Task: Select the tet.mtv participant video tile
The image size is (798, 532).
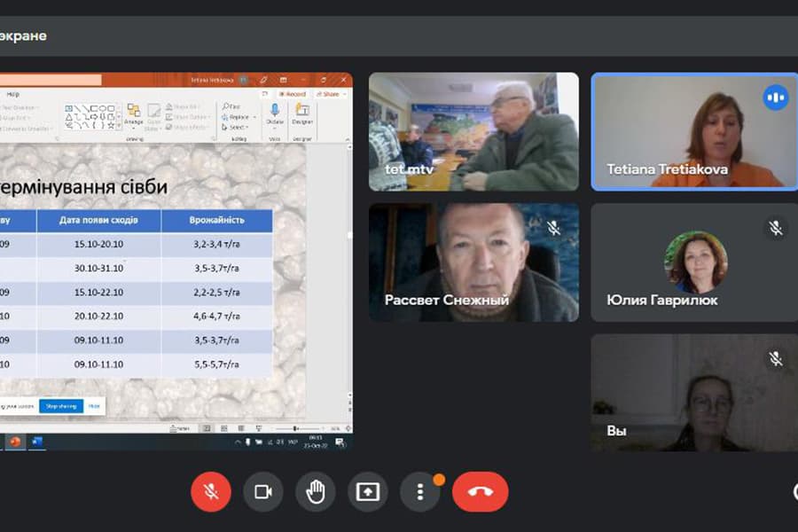Action: click(x=473, y=131)
